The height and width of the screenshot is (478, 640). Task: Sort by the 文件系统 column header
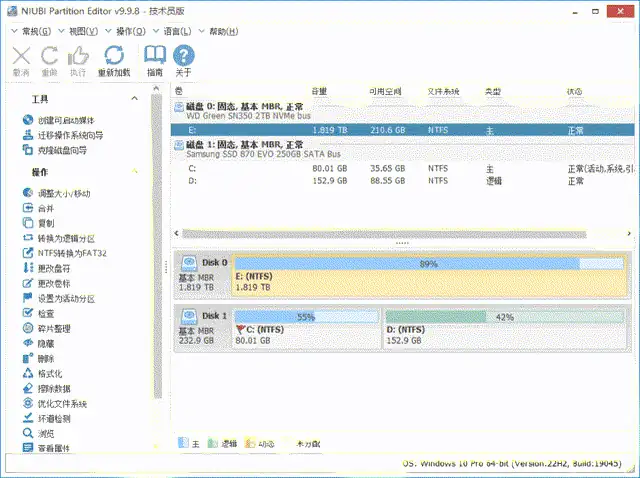(x=443, y=91)
